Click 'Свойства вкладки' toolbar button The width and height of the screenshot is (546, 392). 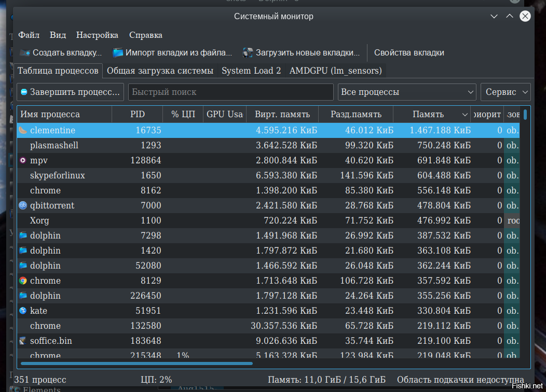(409, 52)
